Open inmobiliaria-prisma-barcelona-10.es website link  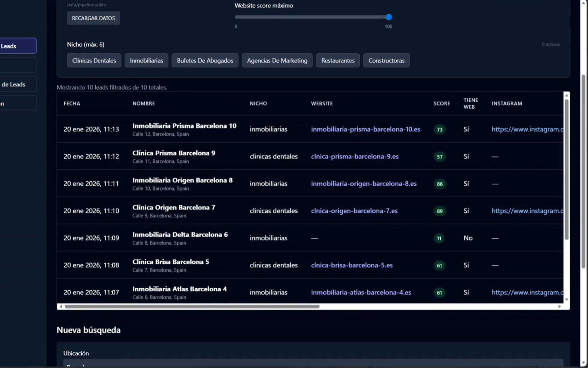pyautogui.click(x=365, y=129)
